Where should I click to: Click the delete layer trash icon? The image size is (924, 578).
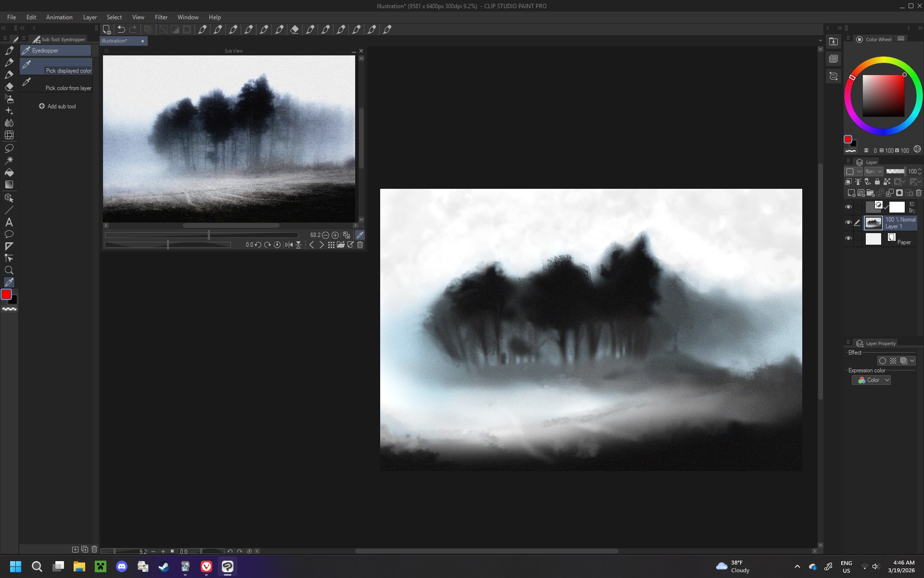tap(918, 193)
